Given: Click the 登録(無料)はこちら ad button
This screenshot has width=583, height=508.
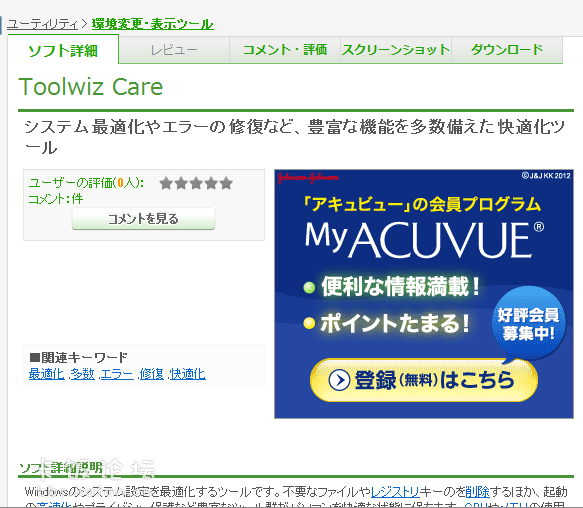Looking at the screenshot, I should click(x=424, y=380).
